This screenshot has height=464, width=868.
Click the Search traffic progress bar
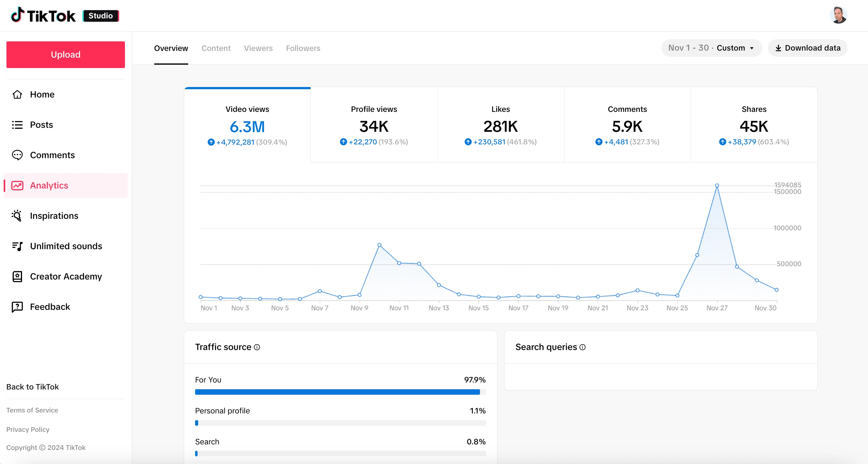[340, 454]
